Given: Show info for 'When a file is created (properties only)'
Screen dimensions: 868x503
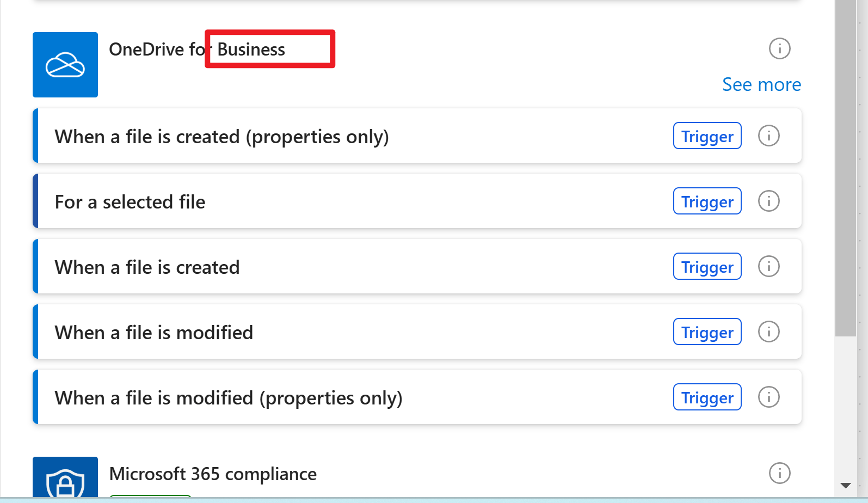Looking at the screenshot, I should pos(768,136).
